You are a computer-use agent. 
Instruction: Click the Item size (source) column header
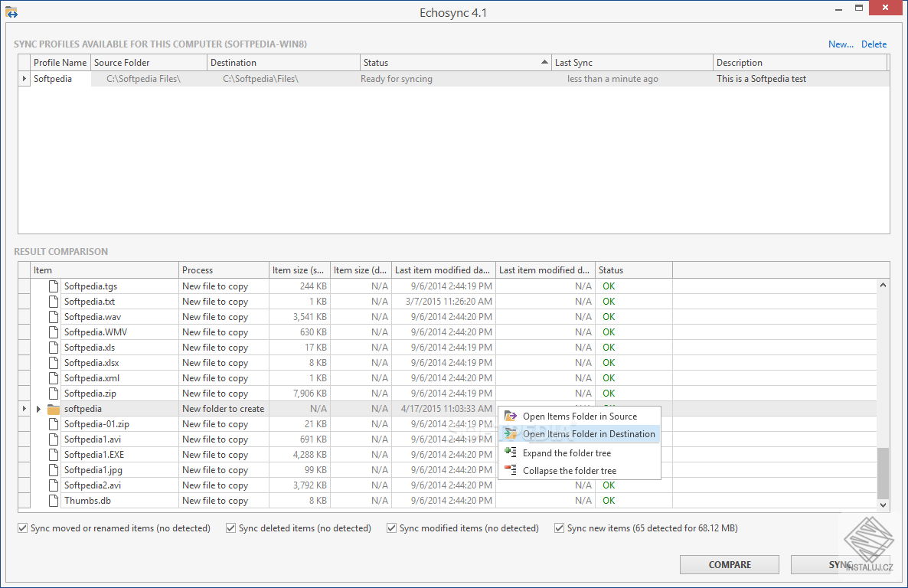(299, 270)
